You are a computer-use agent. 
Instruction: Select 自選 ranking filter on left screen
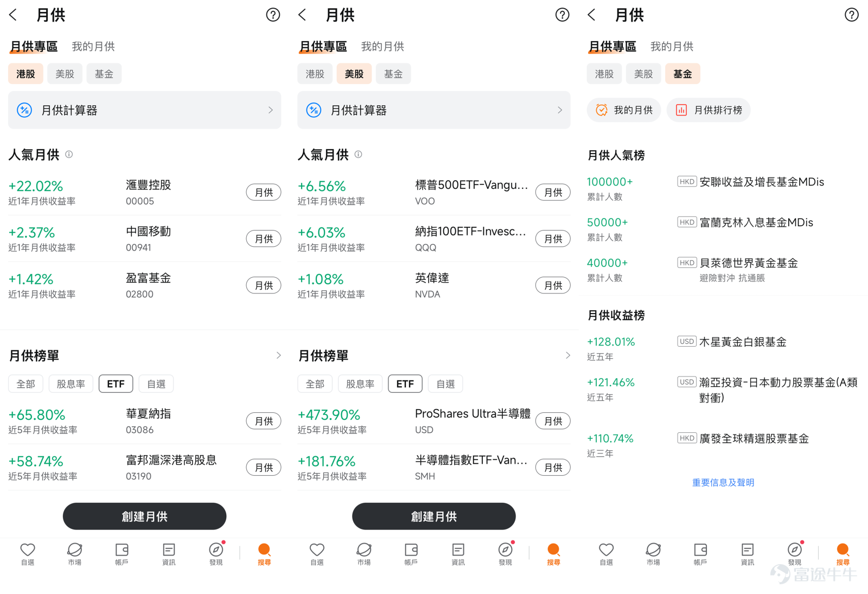click(x=156, y=384)
